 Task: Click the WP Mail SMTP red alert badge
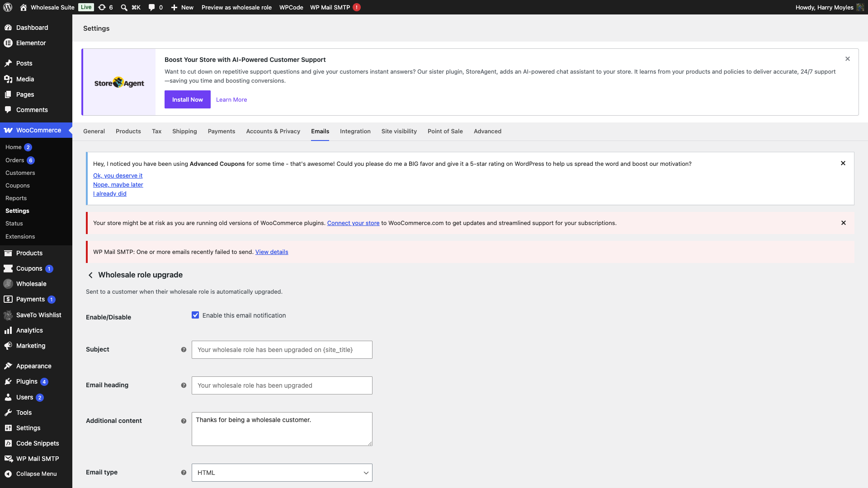point(357,7)
